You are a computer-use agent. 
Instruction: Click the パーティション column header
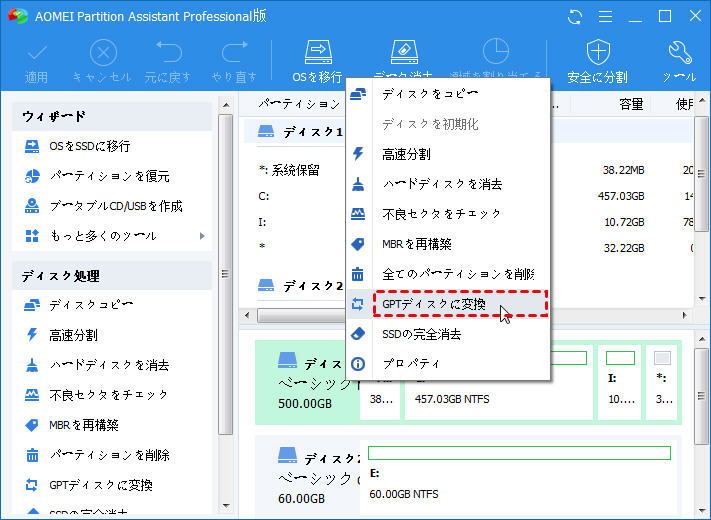click(x=299, y=104)
